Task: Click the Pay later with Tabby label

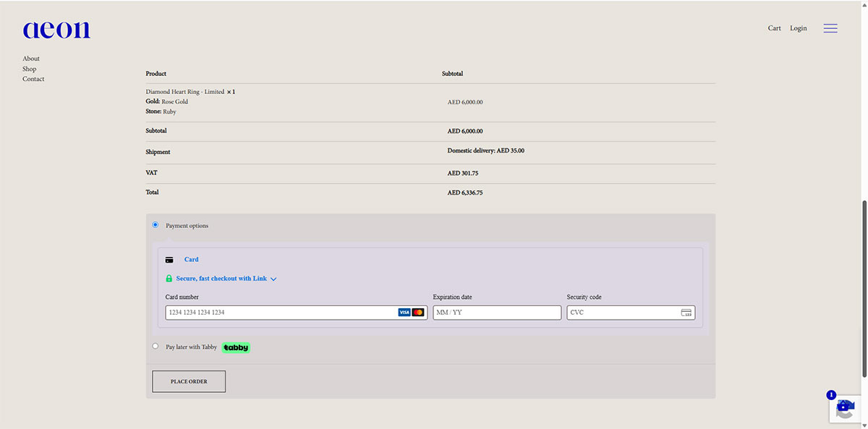Action: point(191,347)
